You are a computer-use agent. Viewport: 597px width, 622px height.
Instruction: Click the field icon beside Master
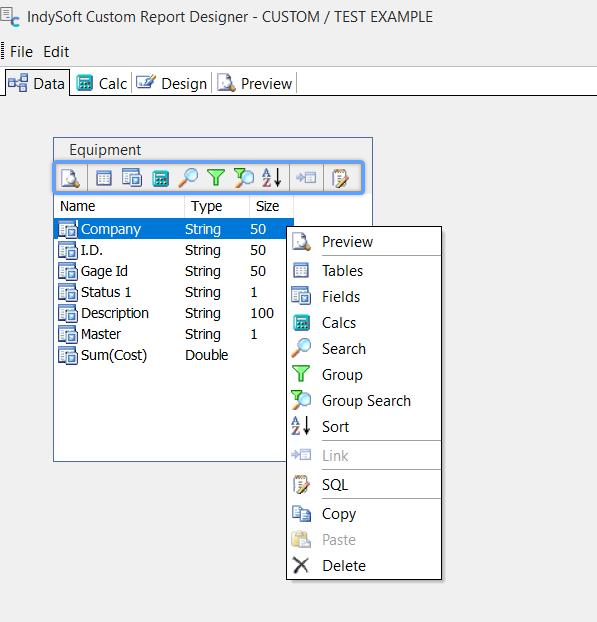click(x=68, y=334)
